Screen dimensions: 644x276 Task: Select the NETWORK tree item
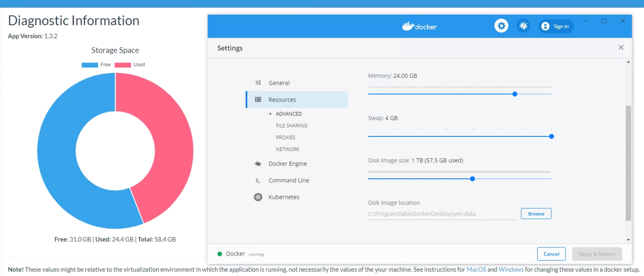coord(287,149)
